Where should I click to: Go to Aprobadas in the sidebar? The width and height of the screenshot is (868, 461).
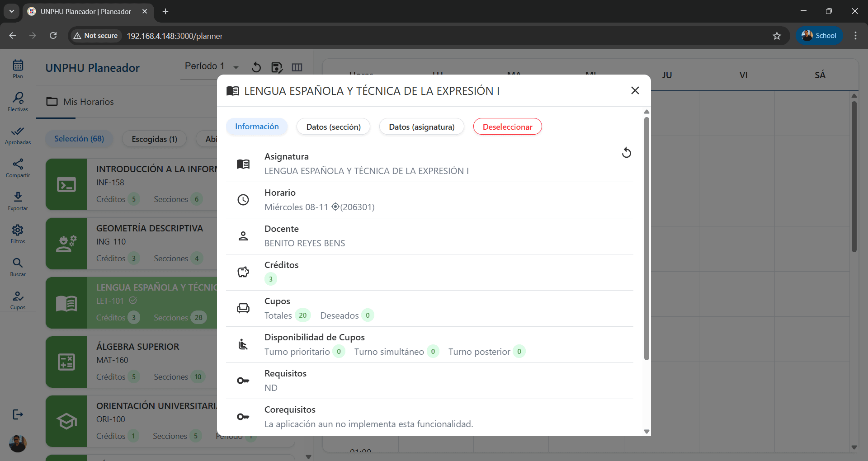click(x=18, y=135)
